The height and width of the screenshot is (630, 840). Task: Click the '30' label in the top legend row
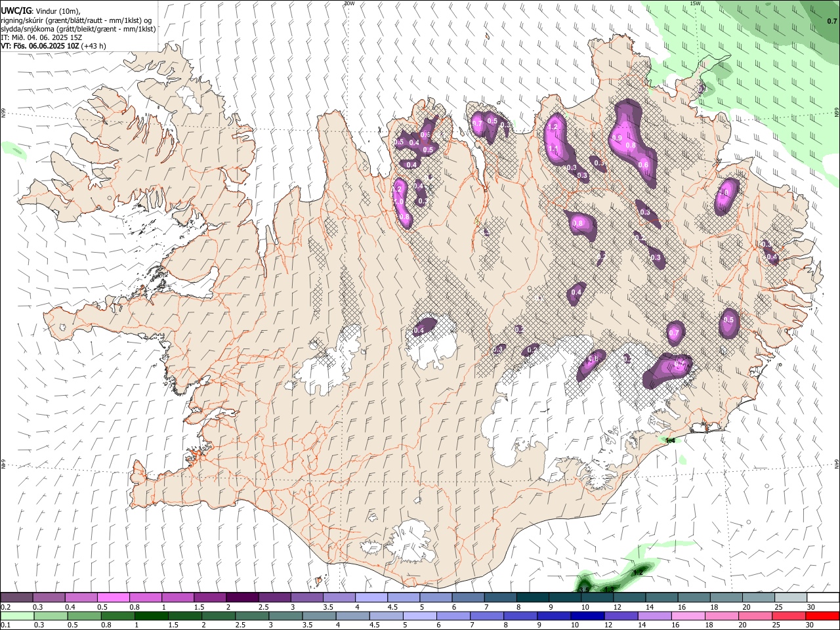811,606
